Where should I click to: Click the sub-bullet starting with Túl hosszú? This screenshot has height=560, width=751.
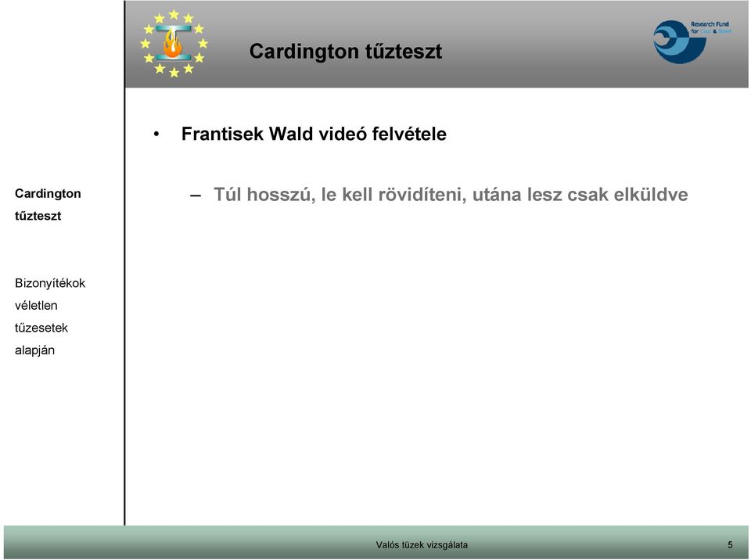click(x=451, y=195)
